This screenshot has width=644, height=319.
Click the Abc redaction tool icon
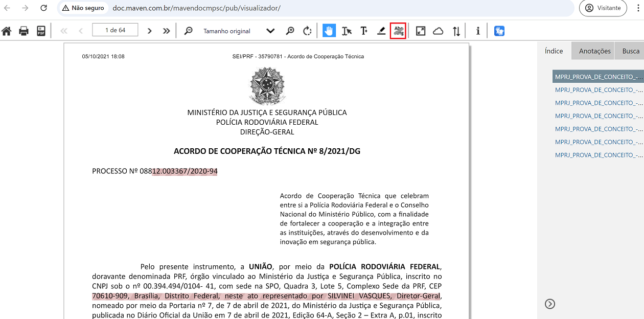coord(398,31)
